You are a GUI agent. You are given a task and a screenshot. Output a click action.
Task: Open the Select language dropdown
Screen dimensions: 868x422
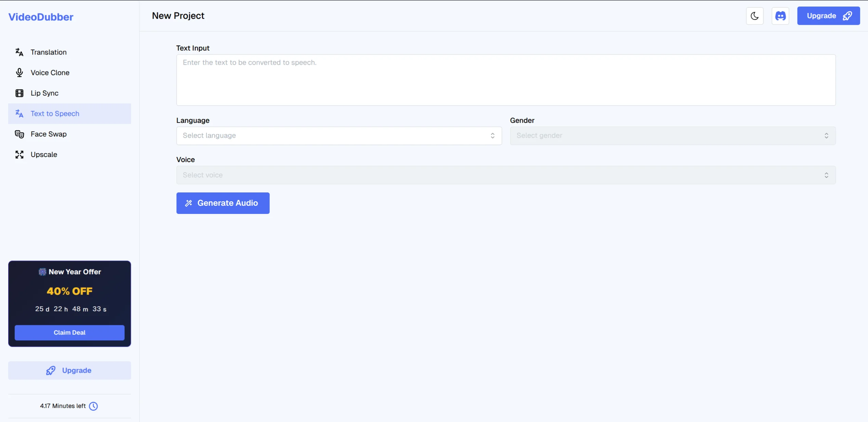coord(339,136)
